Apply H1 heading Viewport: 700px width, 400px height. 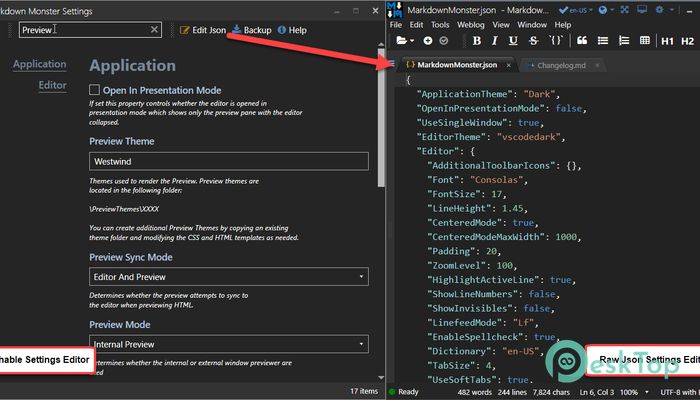667,41
